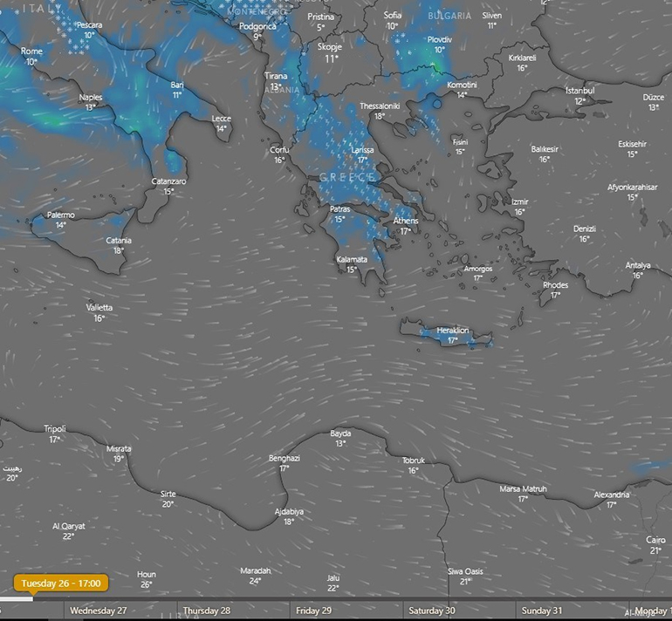The width and height of the screenshot is (672, 621).
Task: Choose Sunday 31 on the timeline
Action: click(540, 611)
